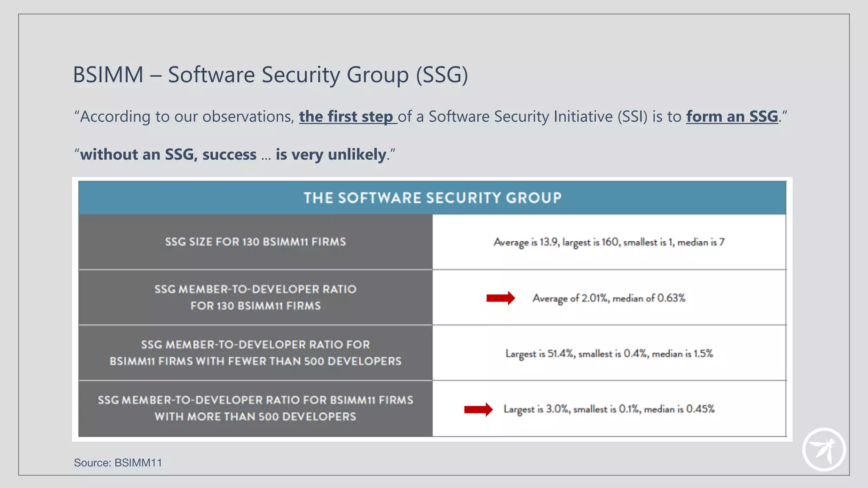868x488 pixels.
Task: Click cell 'SSG SIZE FOR 130 BSIMM11 FIRMS'
Action: tap(256, 242)
